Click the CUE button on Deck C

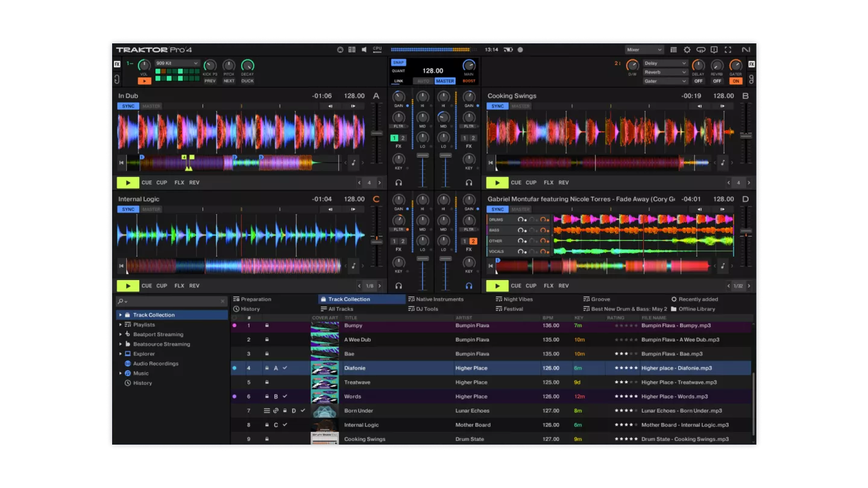146,286
